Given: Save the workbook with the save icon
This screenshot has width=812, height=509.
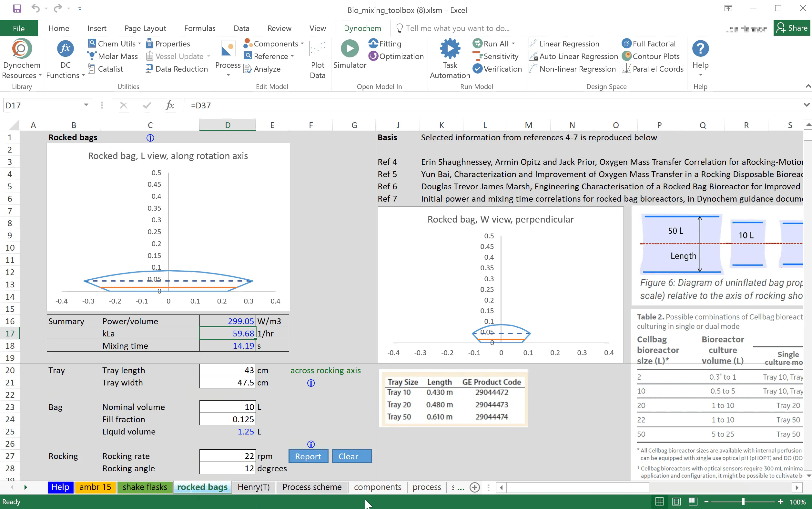Looking at the screenshot, I should (x=17, y=8).
